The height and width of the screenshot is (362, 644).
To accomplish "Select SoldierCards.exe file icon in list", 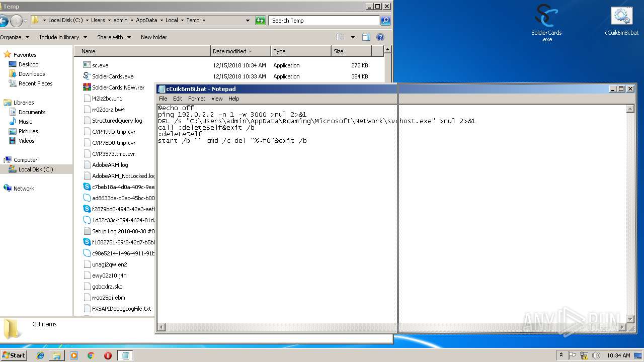I will (x=87, y=76).
